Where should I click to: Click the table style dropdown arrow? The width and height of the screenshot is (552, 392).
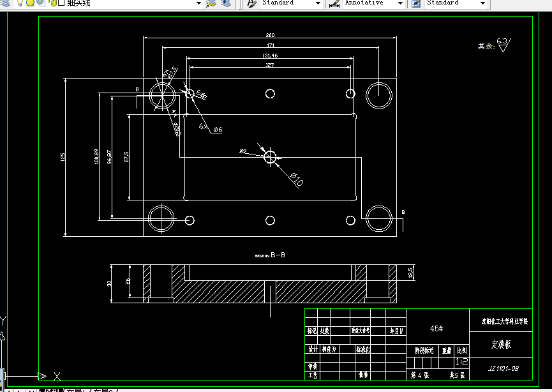point(482,3)
